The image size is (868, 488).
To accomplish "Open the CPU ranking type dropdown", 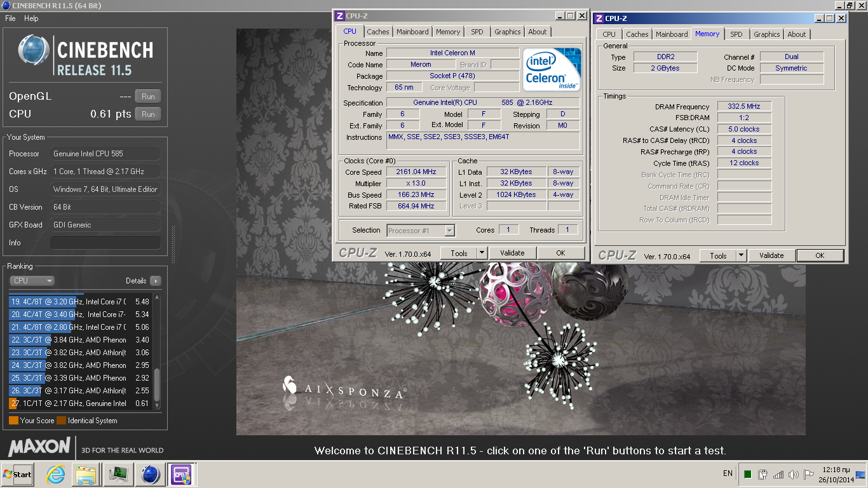I will pyautogui.click(x=32, y=280).
